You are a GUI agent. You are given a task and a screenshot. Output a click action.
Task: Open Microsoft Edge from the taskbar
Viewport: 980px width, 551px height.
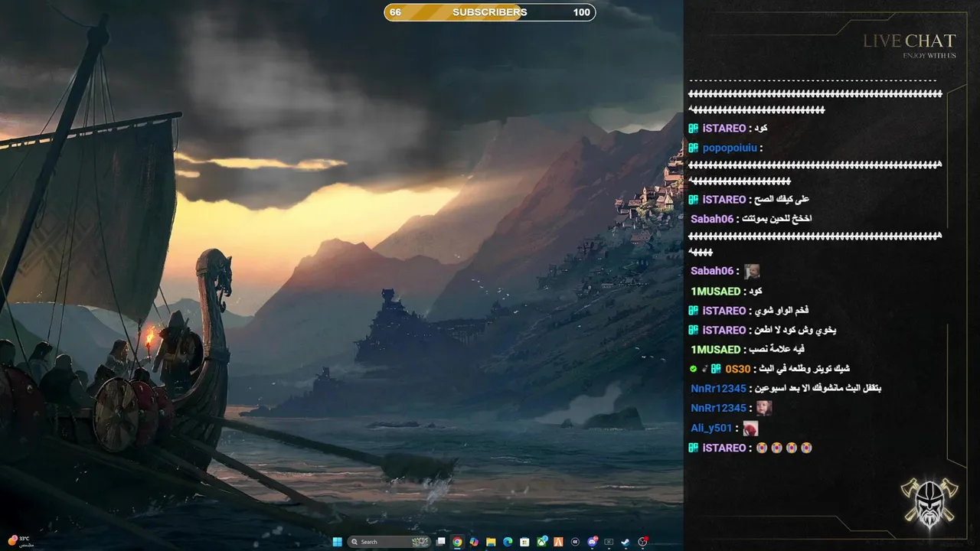pos(508,542)
